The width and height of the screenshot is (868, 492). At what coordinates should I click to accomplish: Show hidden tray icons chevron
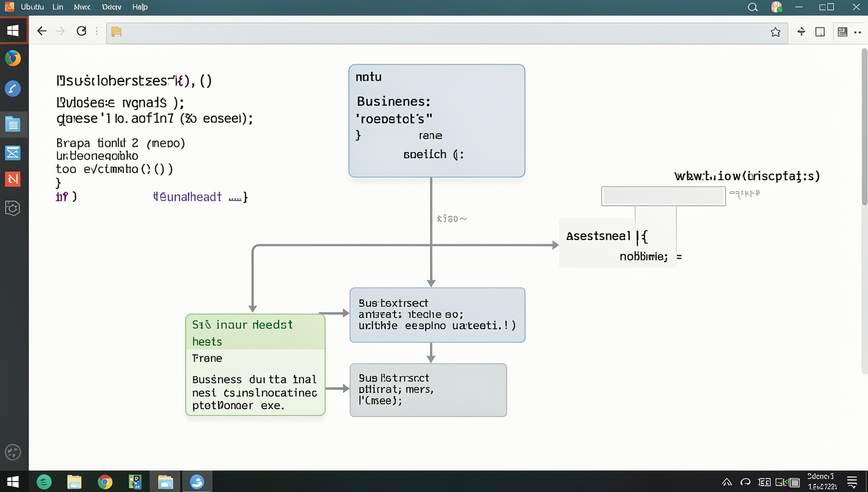[727, 482]
